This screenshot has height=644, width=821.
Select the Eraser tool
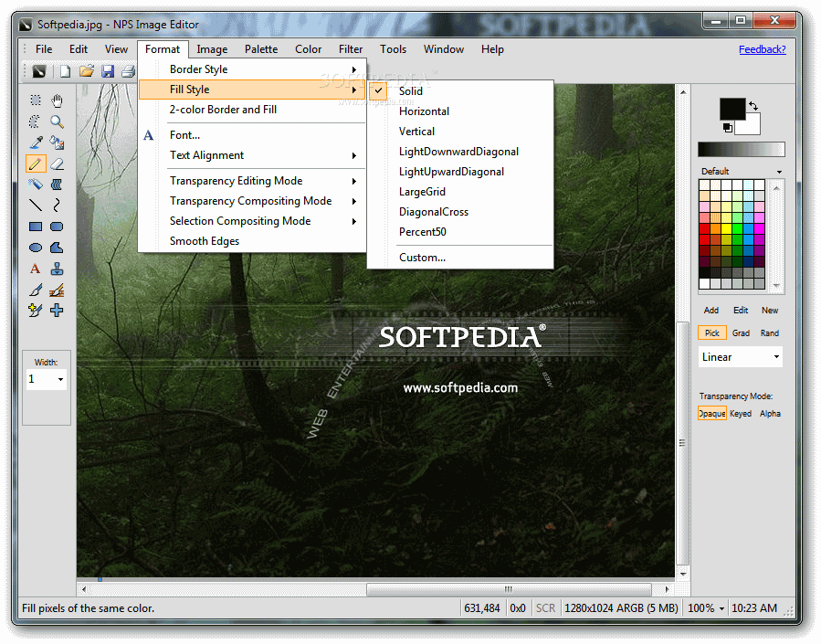pos(57,164)
